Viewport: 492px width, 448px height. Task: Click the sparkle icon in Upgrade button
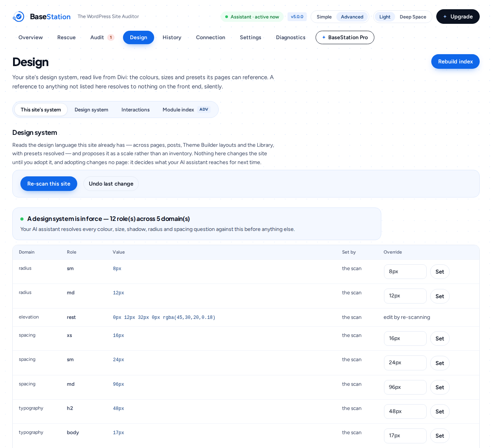(x=445, y=17)
